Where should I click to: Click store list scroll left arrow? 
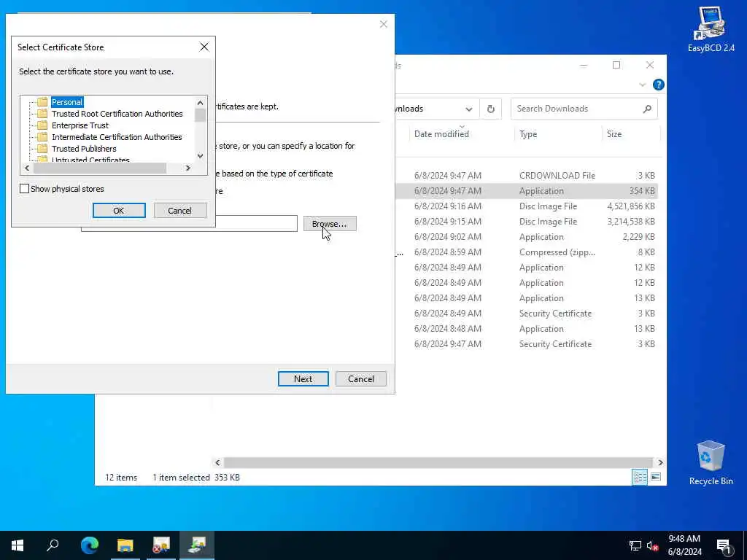point(27,168)
